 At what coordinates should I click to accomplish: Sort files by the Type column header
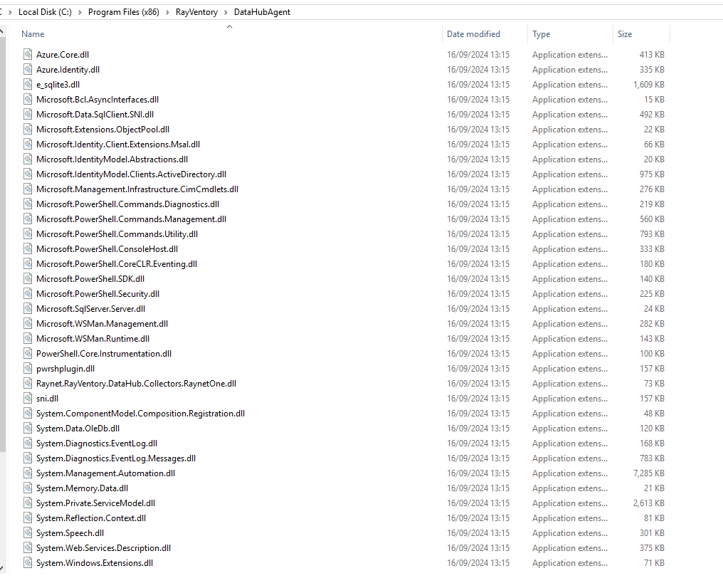(x=542, y=34)
